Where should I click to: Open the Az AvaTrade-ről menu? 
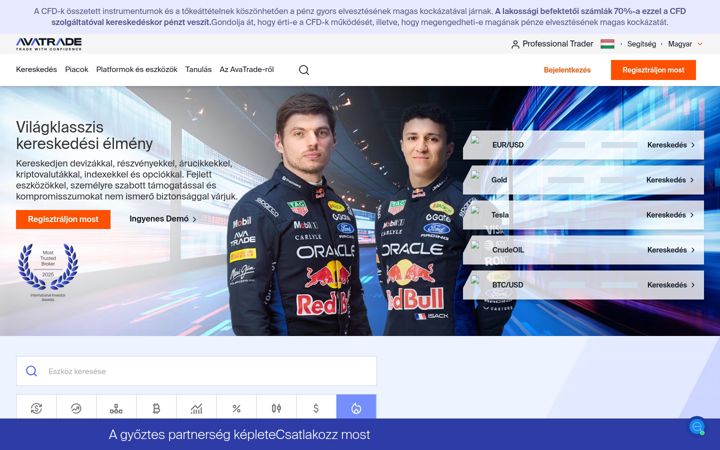point(247,69)
